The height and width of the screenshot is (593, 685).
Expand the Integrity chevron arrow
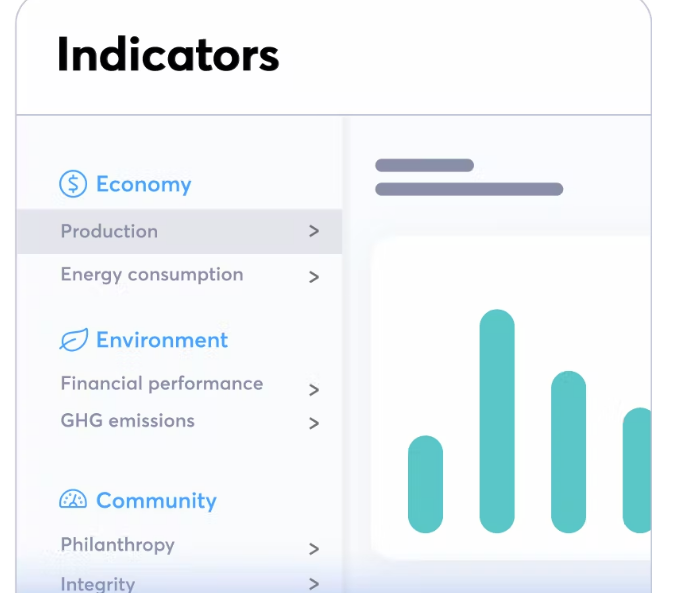(x=314, y=584)
